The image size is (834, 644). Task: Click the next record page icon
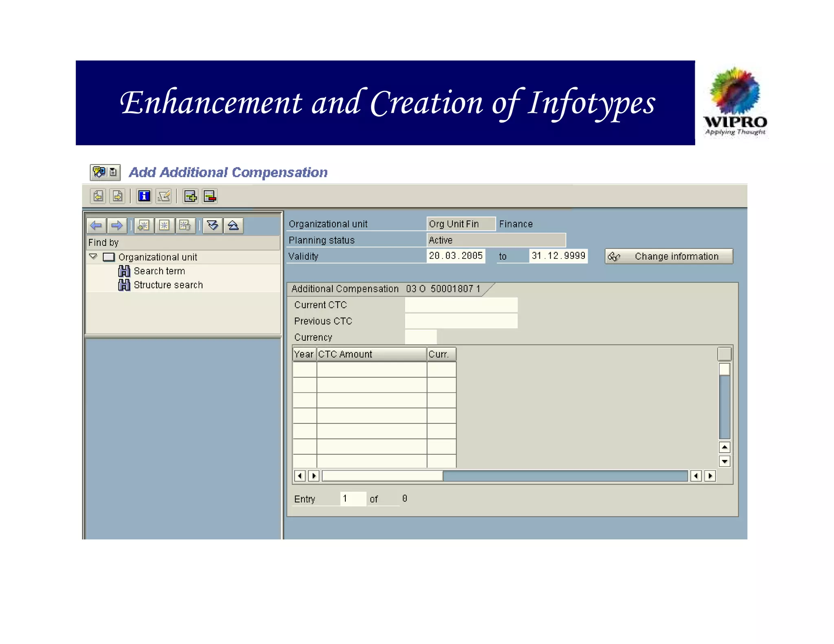coord(118,196)
